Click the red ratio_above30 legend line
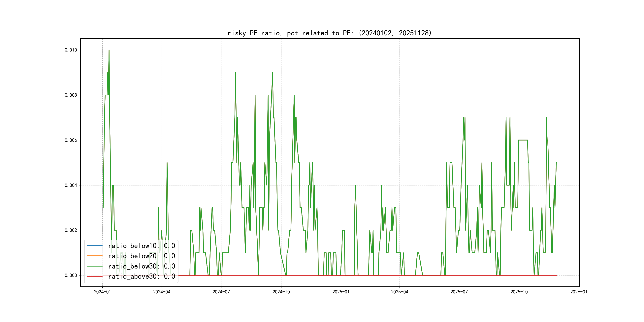This screenshot has width=644, height=322. (94, 276)
